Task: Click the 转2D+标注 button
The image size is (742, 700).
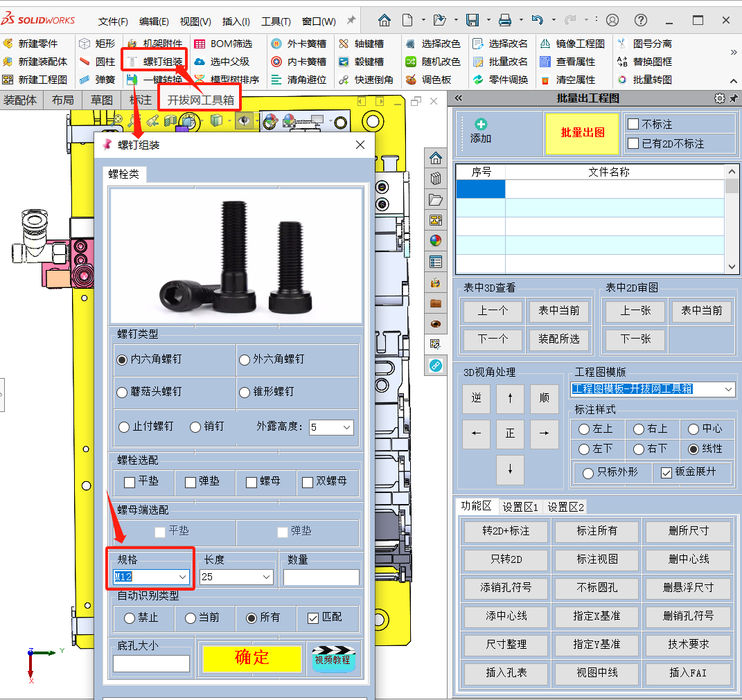Action: pos(505,531)
